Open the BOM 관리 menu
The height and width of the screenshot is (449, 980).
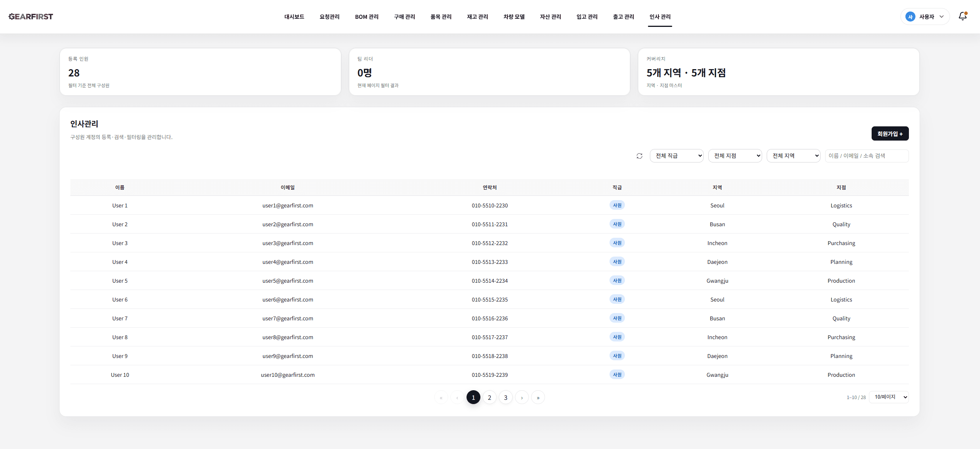[367, 17]
